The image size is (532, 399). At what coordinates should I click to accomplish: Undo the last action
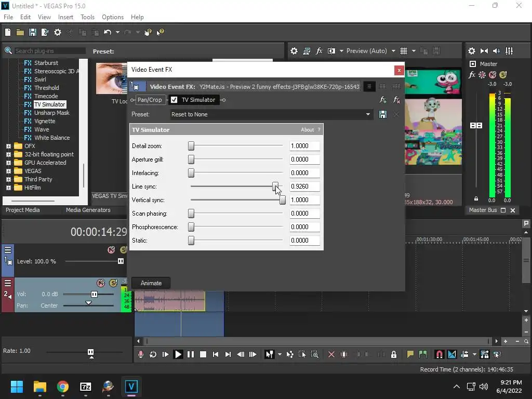click(x=108, y=32)
